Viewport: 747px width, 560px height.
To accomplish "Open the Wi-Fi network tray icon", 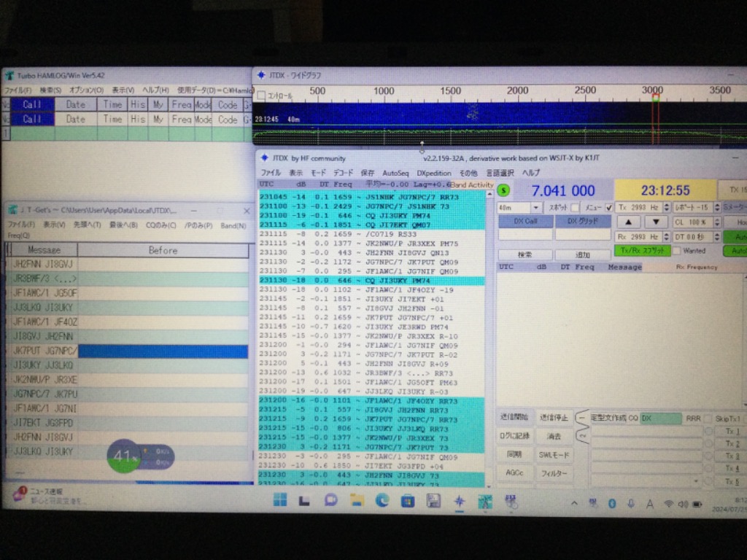I will 669,504.
